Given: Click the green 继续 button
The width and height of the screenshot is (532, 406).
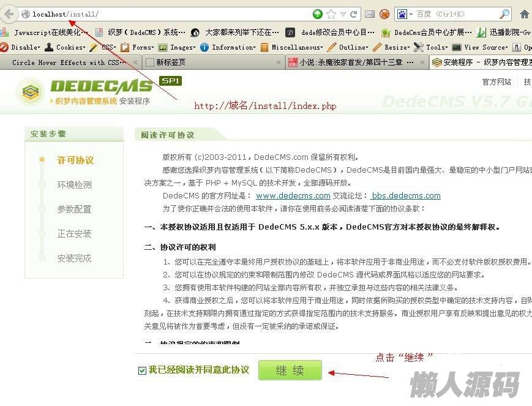Looking at the screenshot, I should (290, 370).
